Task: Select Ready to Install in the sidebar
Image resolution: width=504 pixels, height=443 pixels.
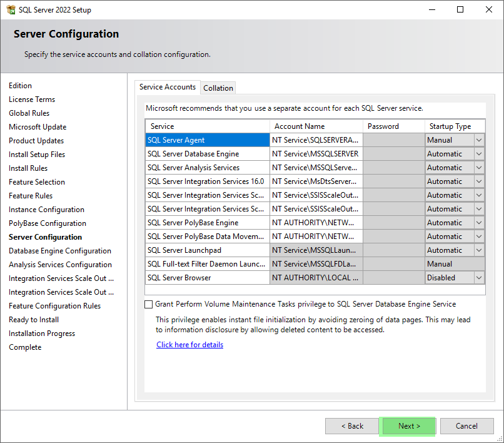Action: 33,319
